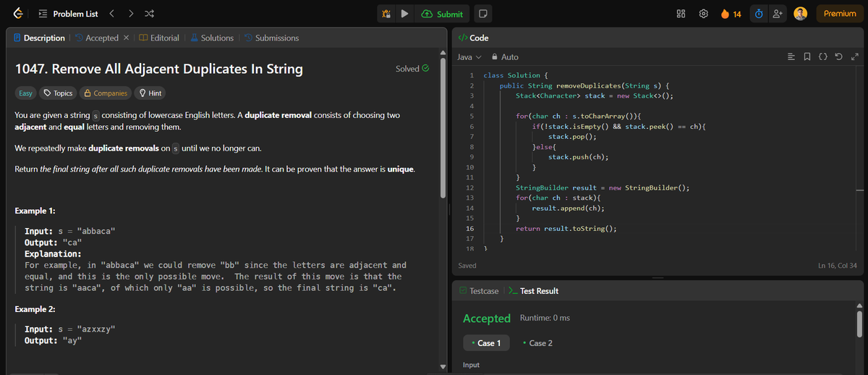Click line number 16 in editor
Viewport: 868px width, 375px height.
coord(469,228)
